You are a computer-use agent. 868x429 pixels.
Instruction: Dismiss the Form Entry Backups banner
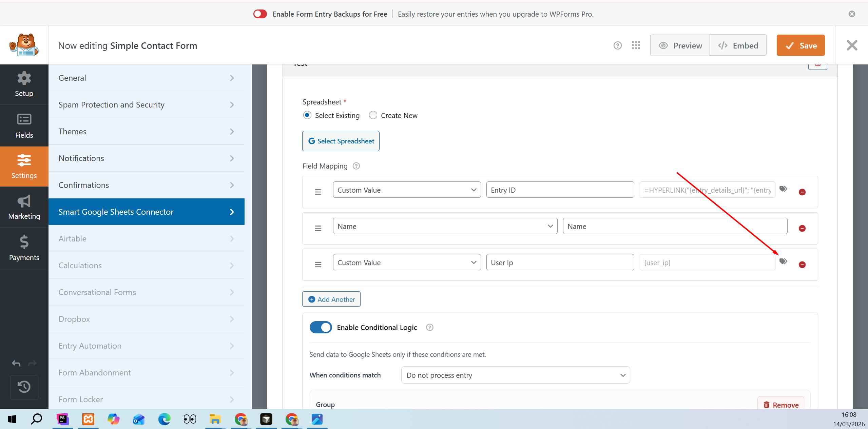pos(852,14)
